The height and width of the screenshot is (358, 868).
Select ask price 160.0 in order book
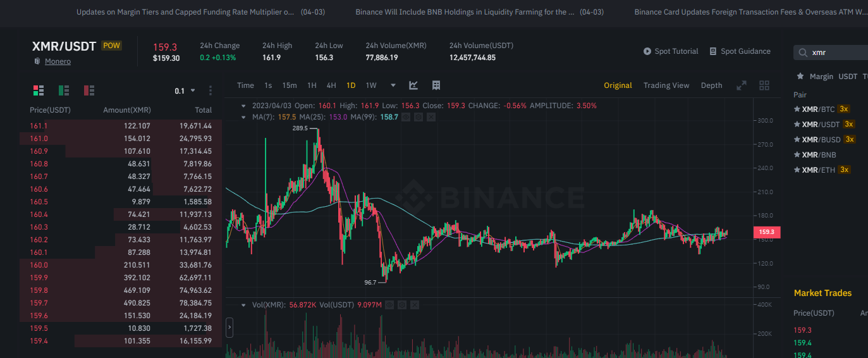point(39,265)
